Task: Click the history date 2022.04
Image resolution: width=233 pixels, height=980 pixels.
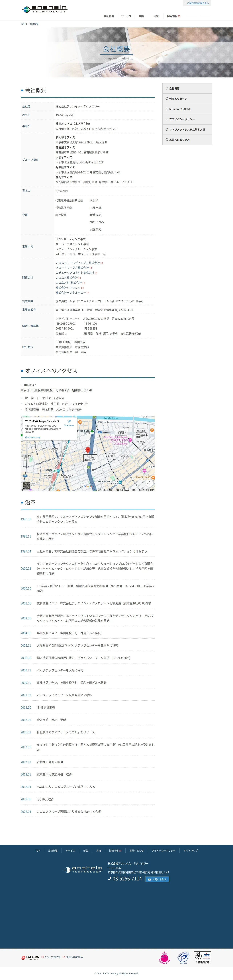Action: 26,812
